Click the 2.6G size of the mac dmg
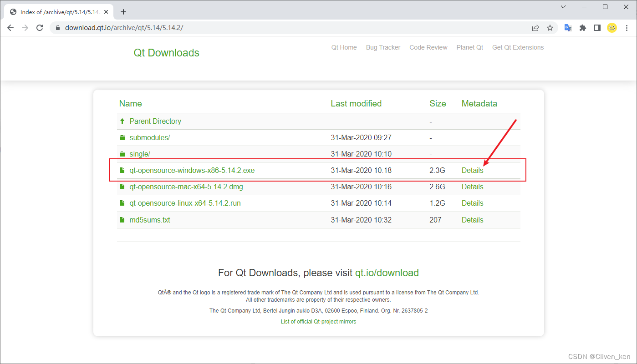The image size is (637, 364). pos(437,187)
